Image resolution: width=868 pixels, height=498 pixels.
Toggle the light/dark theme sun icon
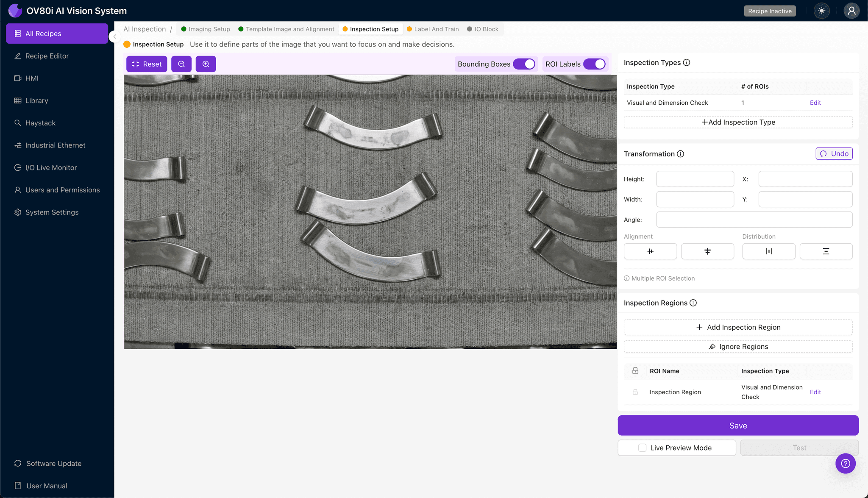(822, 11)
